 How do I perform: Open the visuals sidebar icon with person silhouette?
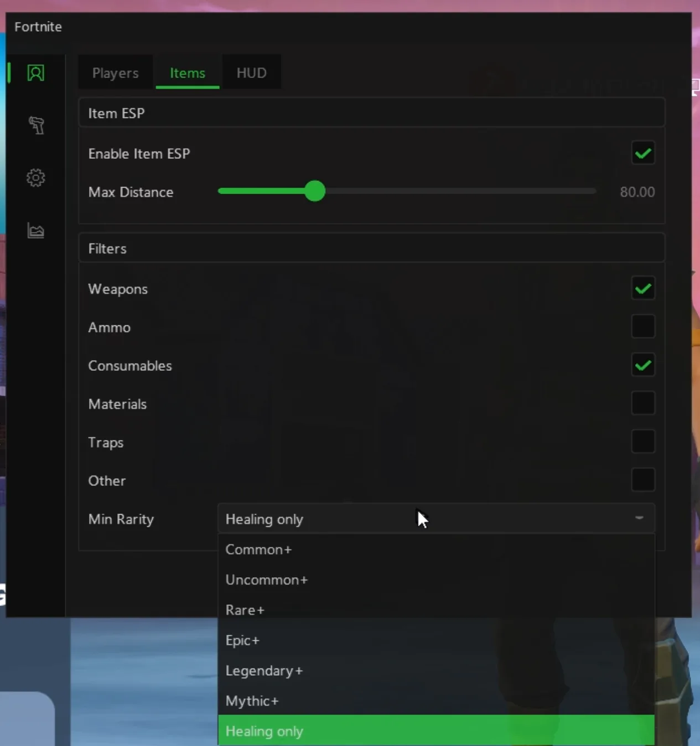(x=36, y=73)
